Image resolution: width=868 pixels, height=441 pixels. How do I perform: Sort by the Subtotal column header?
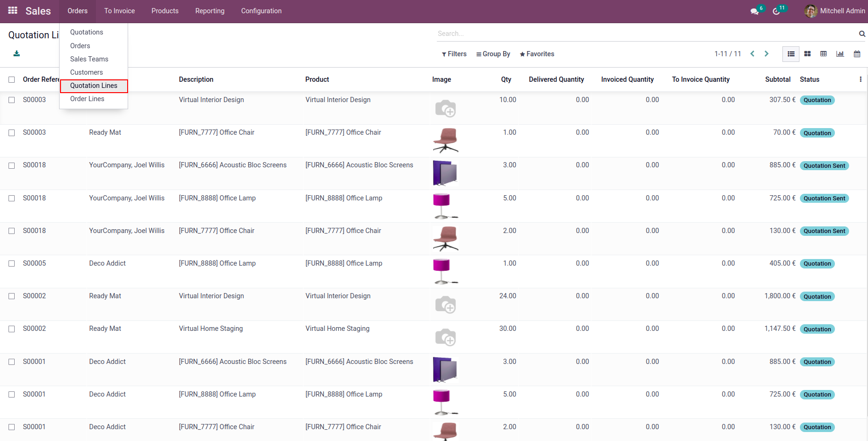(777, 79)
